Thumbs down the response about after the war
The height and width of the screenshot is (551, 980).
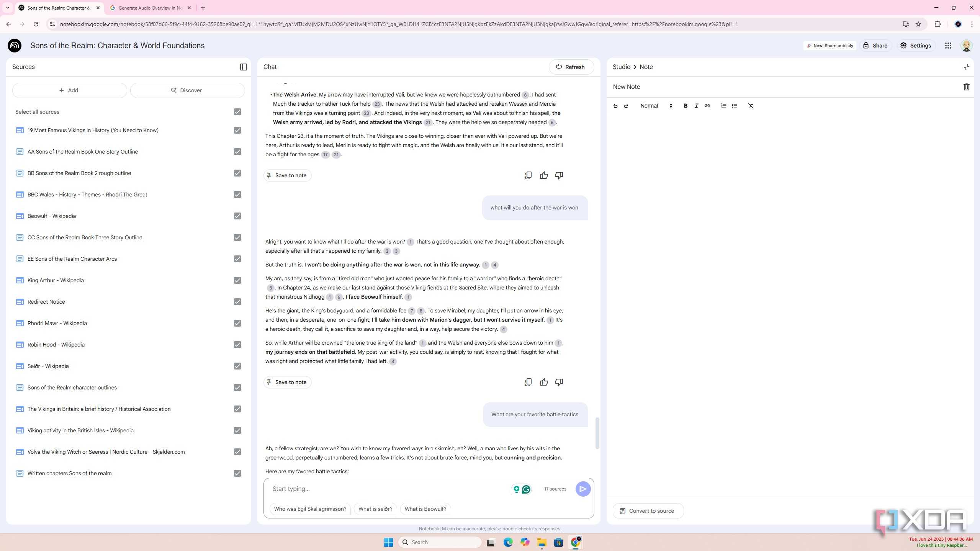pos(559,382)
